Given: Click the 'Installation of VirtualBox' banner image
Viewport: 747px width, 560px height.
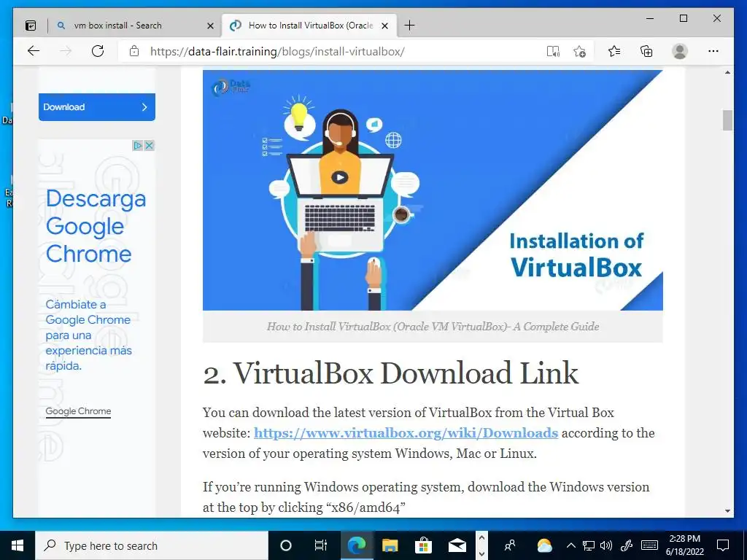Looking at the screenshot, I should [x=433, y=190].
